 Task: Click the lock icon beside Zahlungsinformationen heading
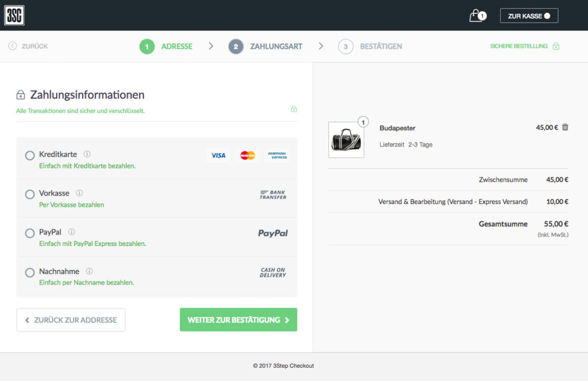(21, 95)
